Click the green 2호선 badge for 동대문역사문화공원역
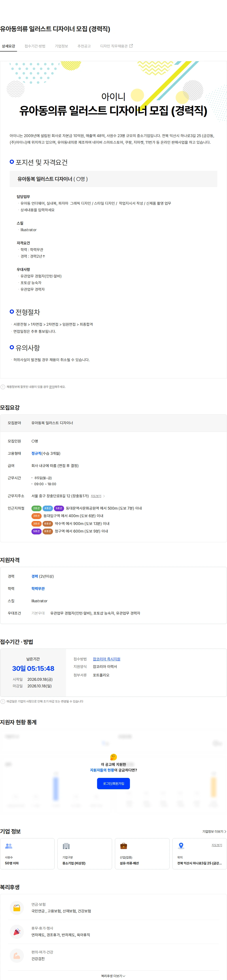This screenshot has width=227, height=980. pyautogui.click(x=37, y=508)
